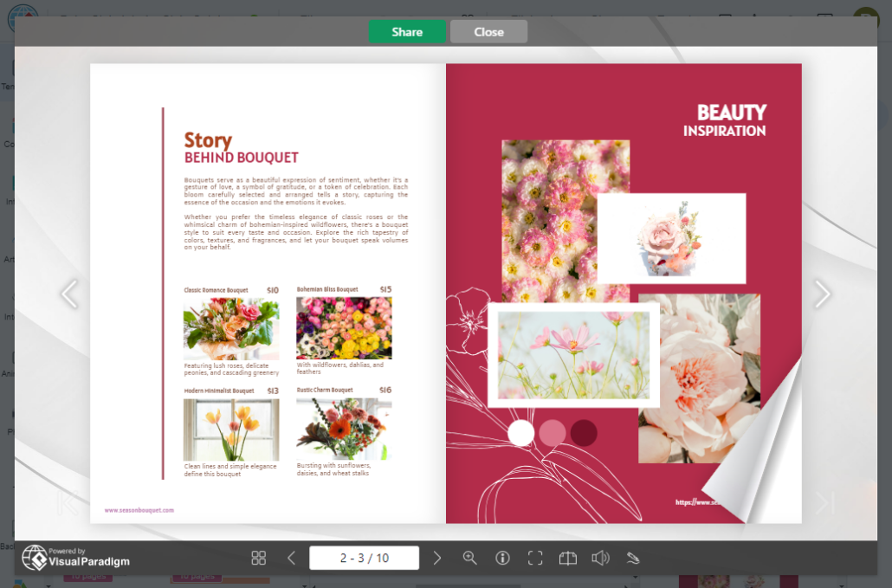Advance pages with the next chevron
This screenshot has width=892, height=588.
437,558
